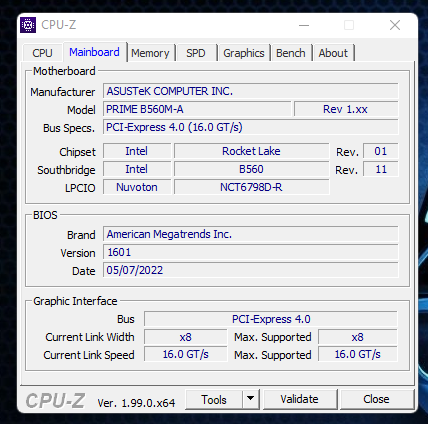
Task: Expand the Tools dropdown arrow
Action: 251,399
